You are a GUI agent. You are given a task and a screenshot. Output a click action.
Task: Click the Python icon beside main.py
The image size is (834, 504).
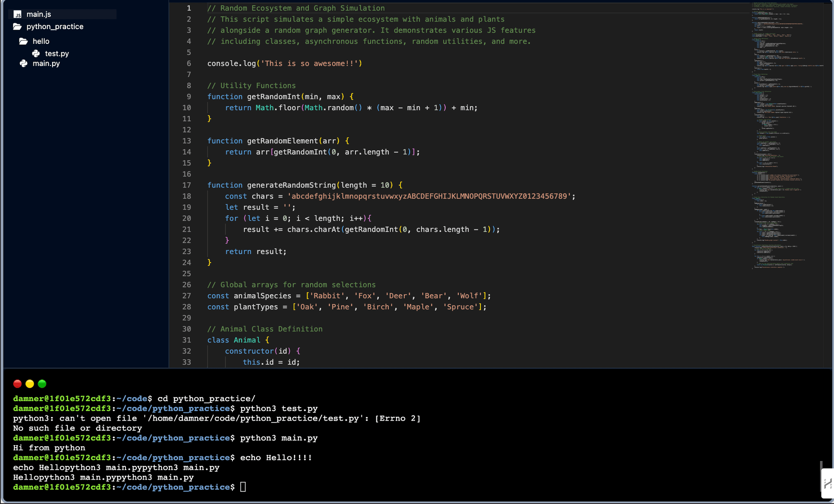(24, 63)
